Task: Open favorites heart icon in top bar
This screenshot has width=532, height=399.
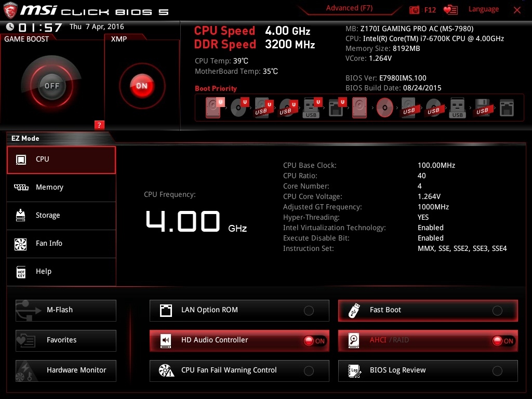Action: [450, 10]
